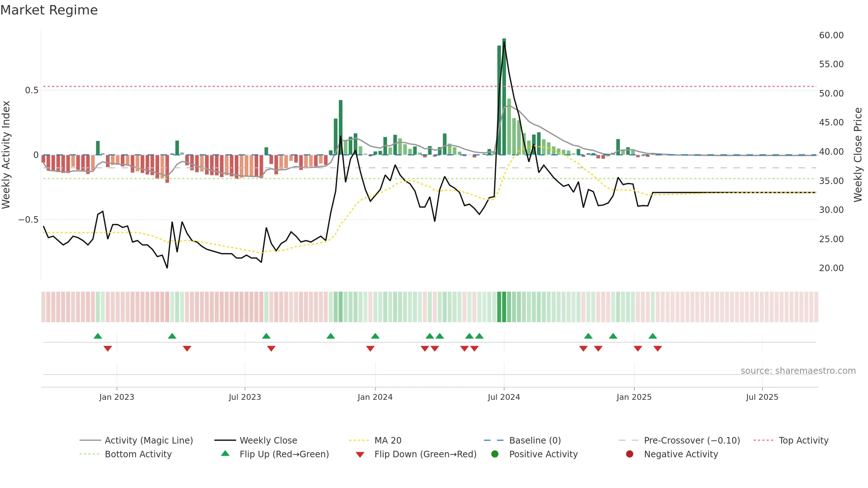Image resolution: width=868 pixels, height=488 pixels.
Task: Click the Jan 2024 axis label
Action: tap(375, 397)
